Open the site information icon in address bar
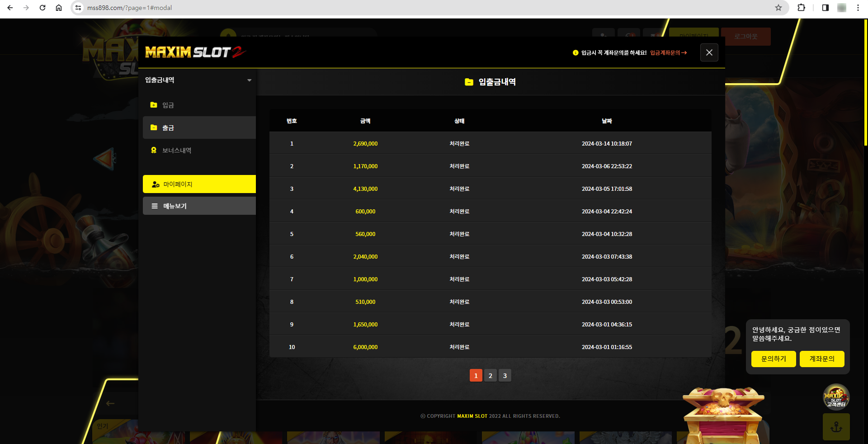The height and width of the screenshot is (444, 868). [78, 8]
